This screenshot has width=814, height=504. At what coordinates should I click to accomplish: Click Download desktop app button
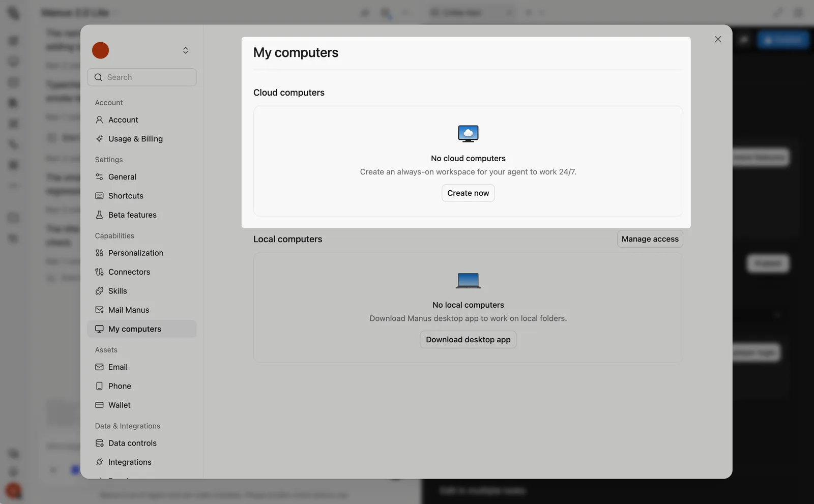[468, 340]
